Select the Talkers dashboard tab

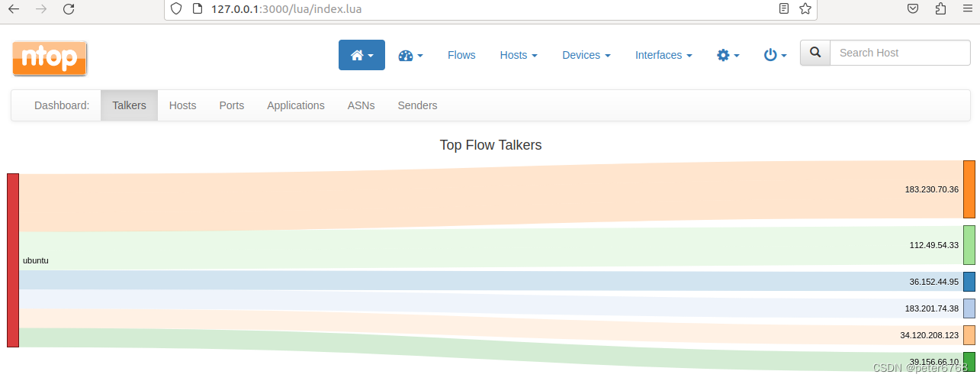pos(129,105)
